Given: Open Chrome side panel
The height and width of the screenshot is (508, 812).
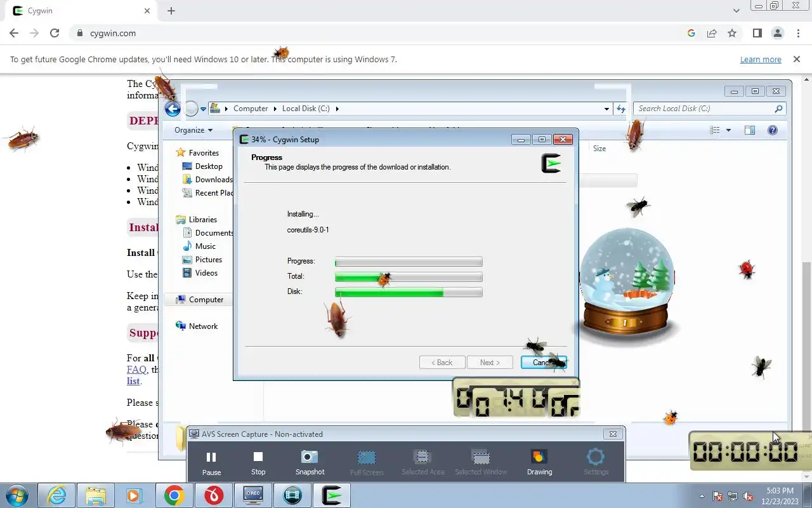Looking at the screenshot, I should point(757,33).
